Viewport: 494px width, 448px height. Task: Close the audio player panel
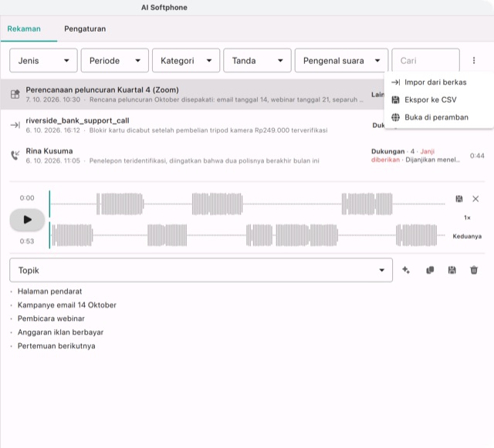coord(475,199)
